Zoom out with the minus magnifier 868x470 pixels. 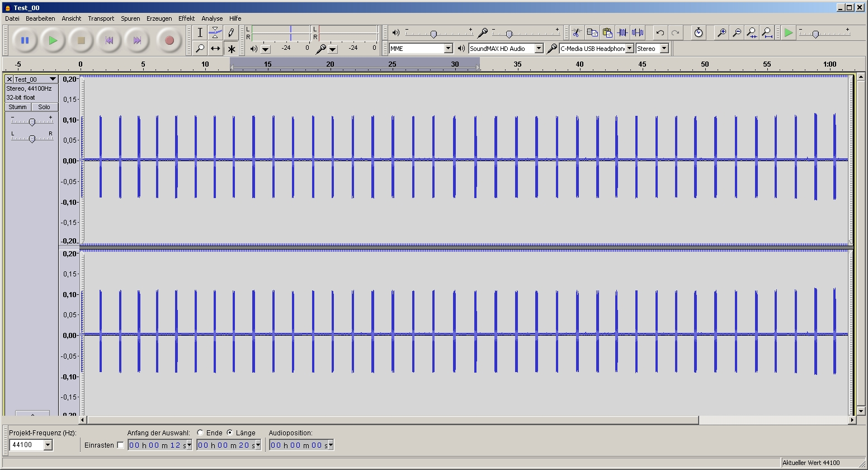(x=737, y=32)
